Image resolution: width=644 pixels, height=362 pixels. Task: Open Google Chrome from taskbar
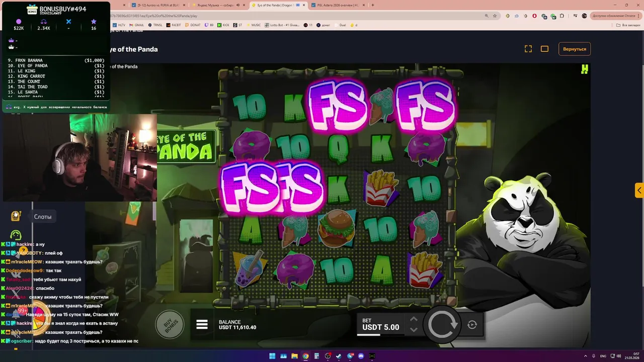pyautogui.click(x=305, y=356)
